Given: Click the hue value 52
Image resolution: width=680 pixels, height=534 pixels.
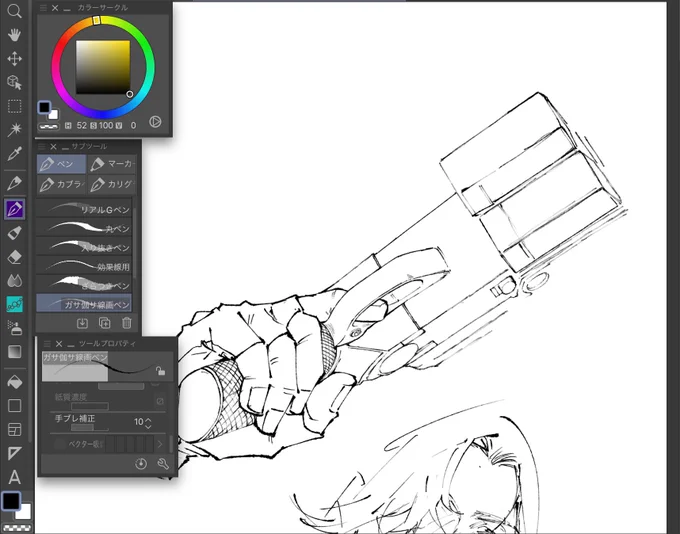Looking at the screenshot, I should (x=82, y=125).
